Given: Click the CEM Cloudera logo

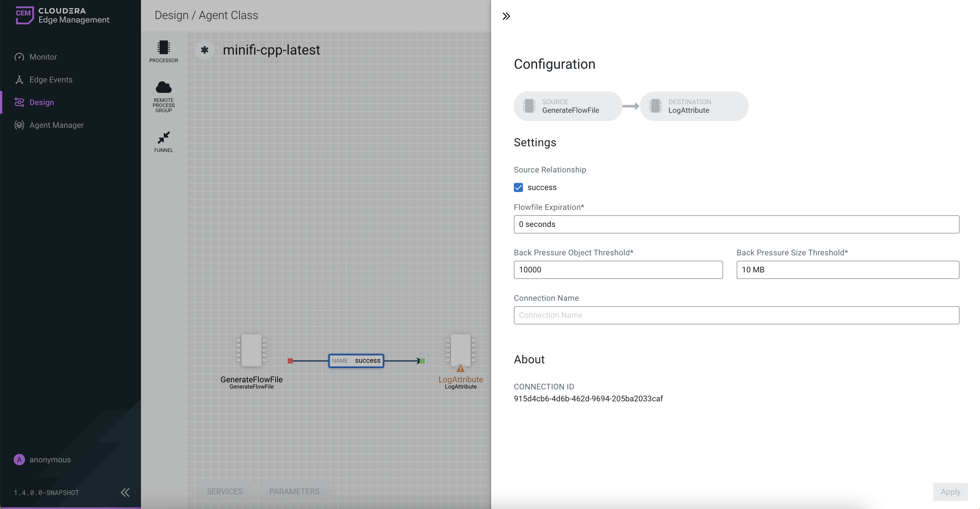Looking at the screenshot, I should pos(25,15).
